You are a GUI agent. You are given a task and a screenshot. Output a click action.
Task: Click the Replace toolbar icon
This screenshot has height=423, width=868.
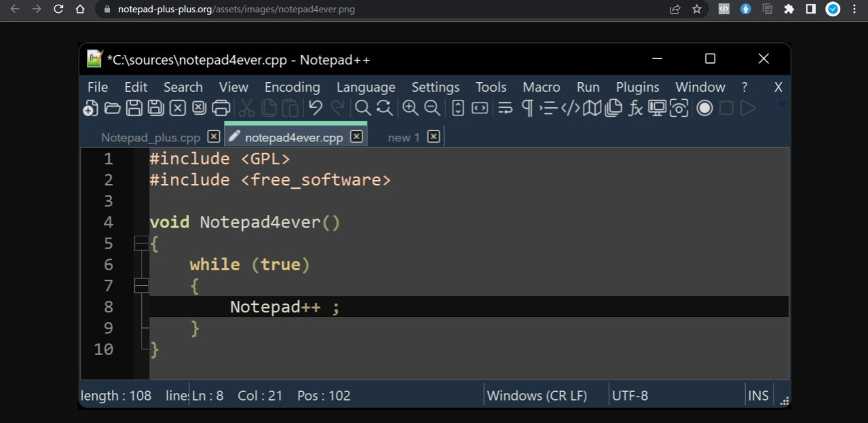click(x=385, y=108)
